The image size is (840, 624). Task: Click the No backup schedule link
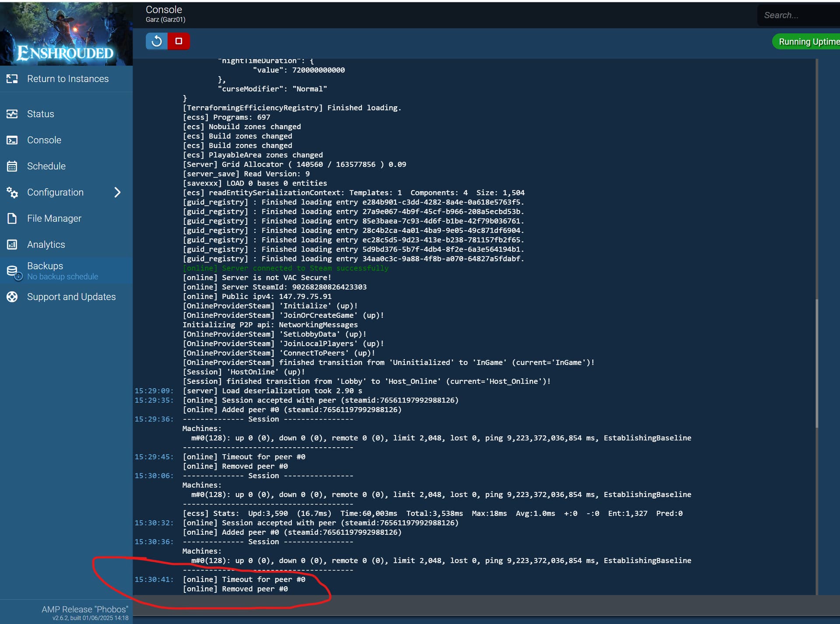pyautogui.click(x=63, y=277)
